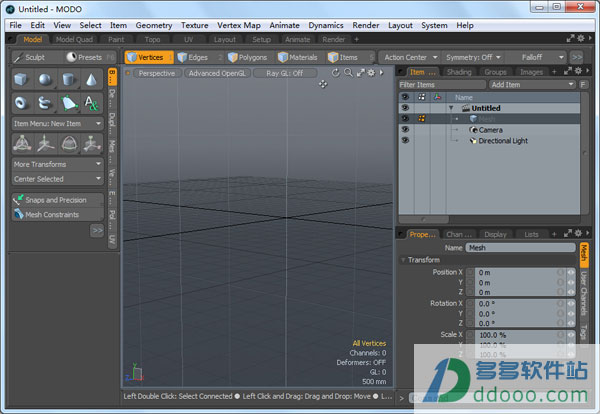
Task: Select the Cylinder primitive tool
Action: pyautogui.click(x=68, y=79)
